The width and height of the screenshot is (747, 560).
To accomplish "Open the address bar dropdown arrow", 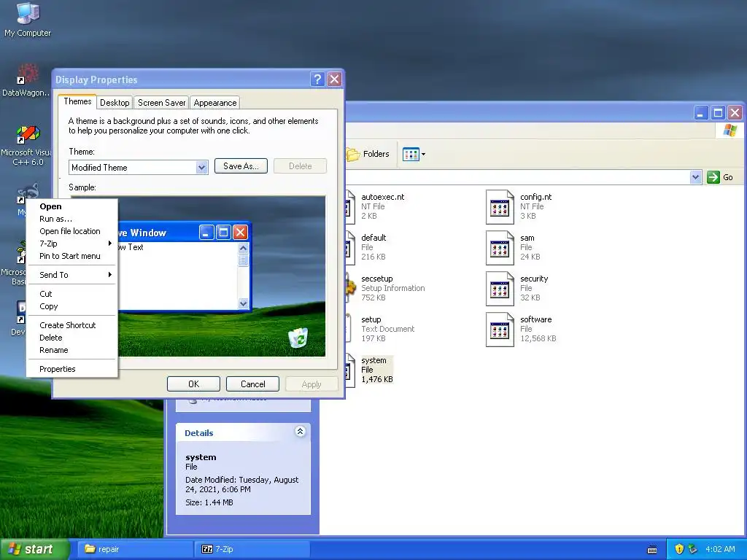I will pos(695,177).
